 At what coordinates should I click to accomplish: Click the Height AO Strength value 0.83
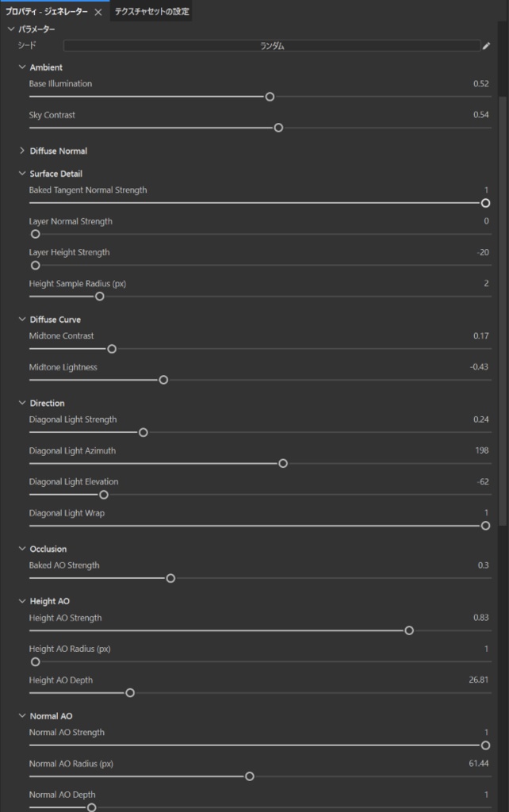click(x=480, y=617)
